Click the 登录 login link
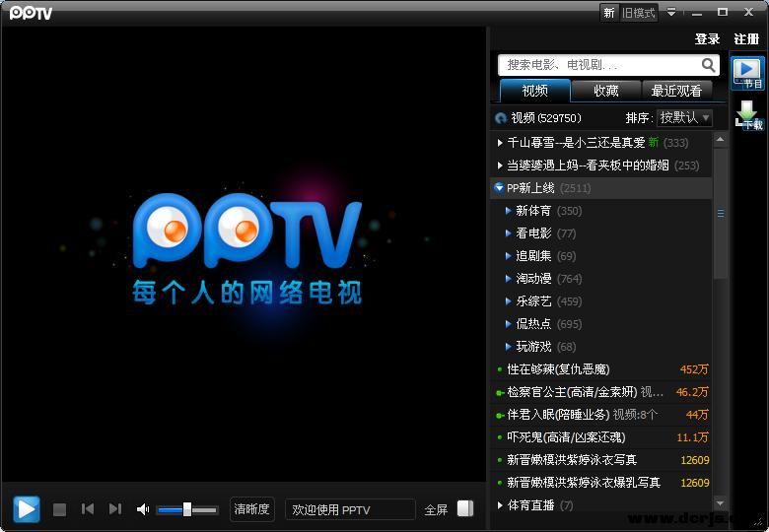Viewport: 769px width, 532px height. click(x=707, y=39)
